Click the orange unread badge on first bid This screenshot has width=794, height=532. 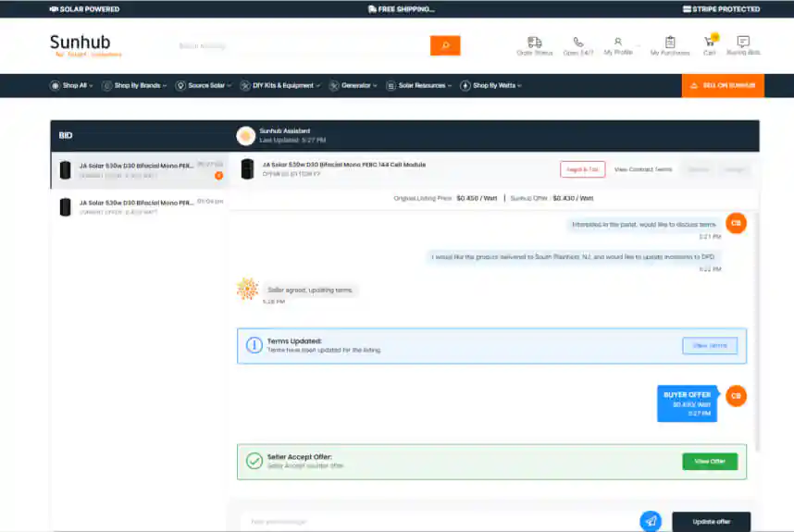coord(218,176)
